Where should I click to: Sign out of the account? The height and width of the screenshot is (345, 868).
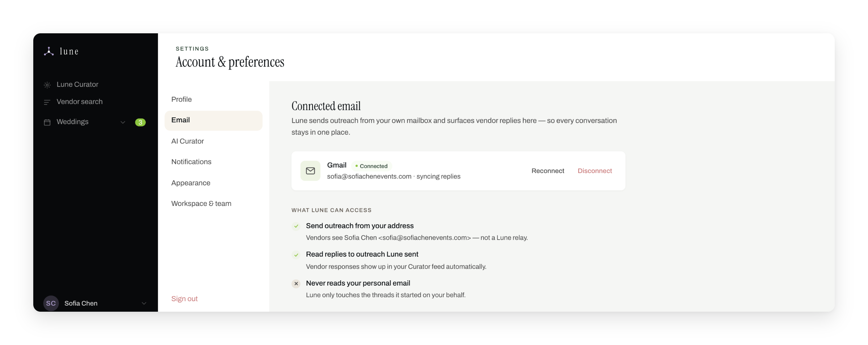184,299
